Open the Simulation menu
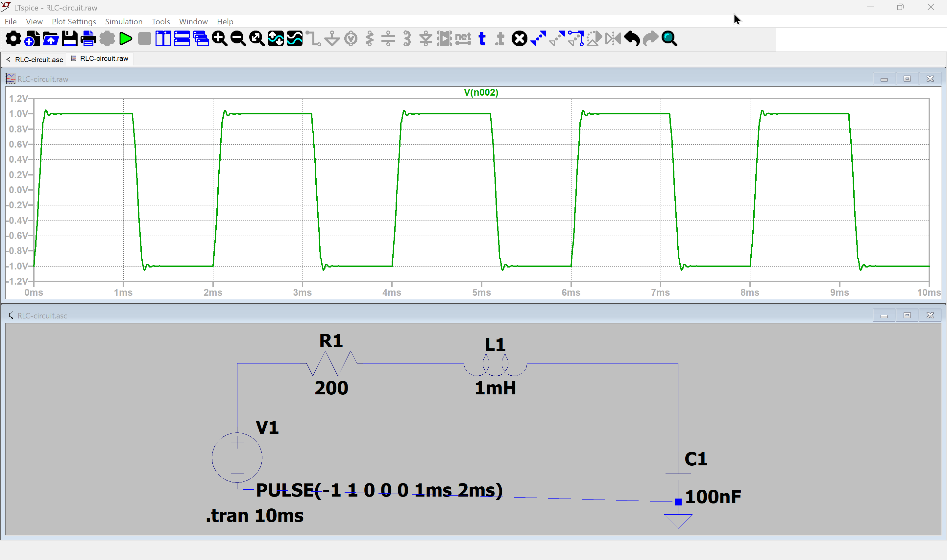Viewport: 947px width, 560px height. [123, 21]
